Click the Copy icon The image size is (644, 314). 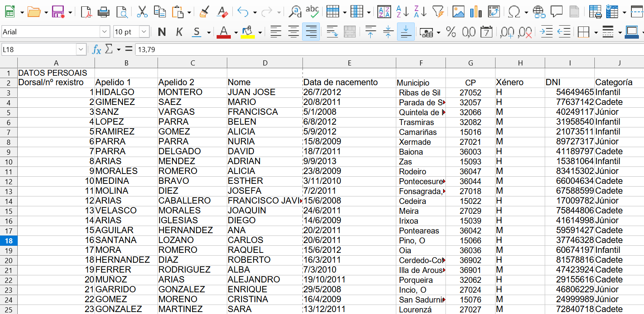[x=160, y=12]
